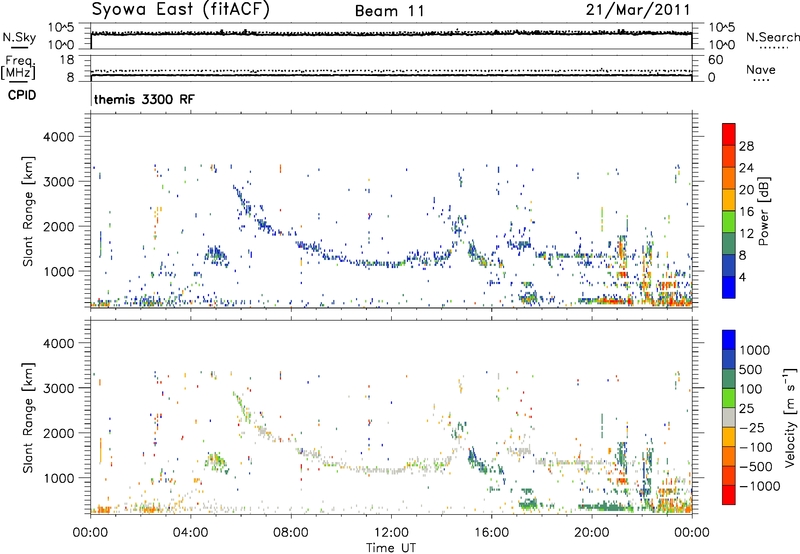Click the 28 value on the power colorbar
The height and width of the screenshot is (554, 800).
(x=746, y=146)
